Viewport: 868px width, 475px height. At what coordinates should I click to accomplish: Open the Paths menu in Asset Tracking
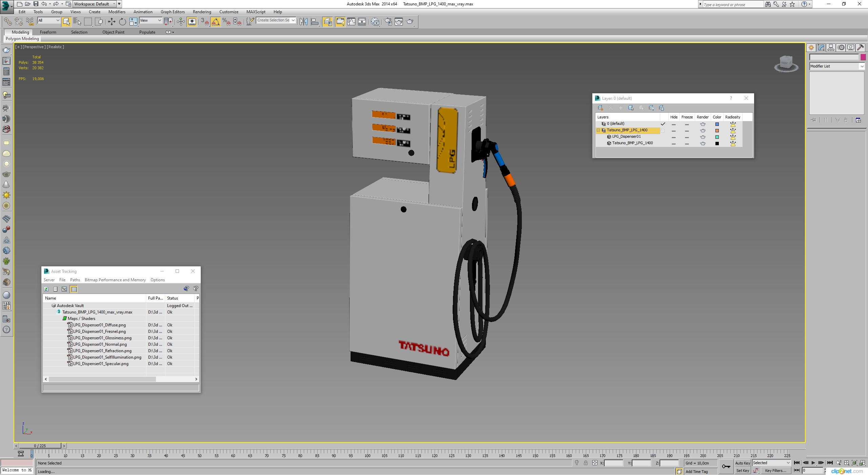pyautogui.click(x=75, y=280)
